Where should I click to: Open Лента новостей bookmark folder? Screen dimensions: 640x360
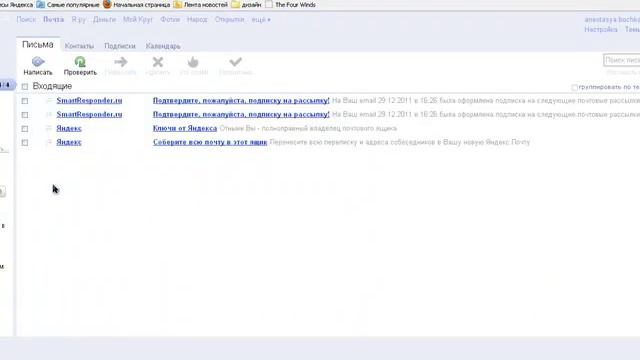pos(200,5)
